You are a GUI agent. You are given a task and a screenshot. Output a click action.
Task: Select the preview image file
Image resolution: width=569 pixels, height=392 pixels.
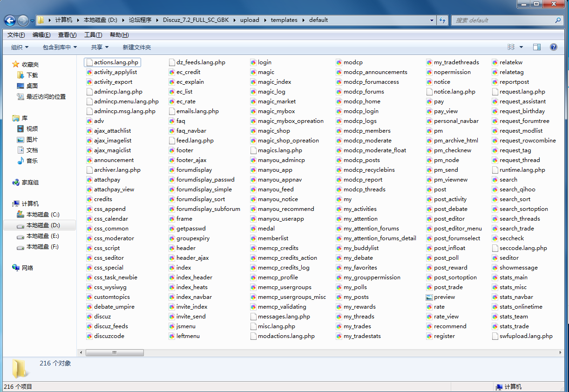[444, 297]
